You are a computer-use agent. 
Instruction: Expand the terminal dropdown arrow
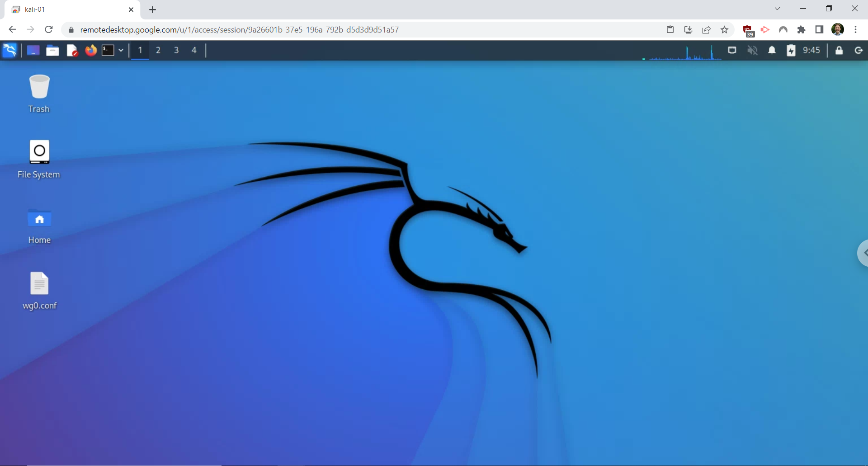(x=121, y=50)
